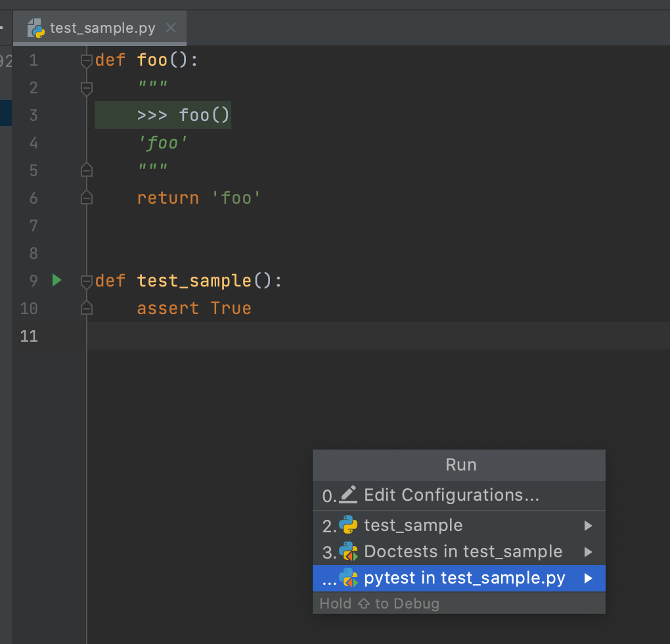670x644 pixels.
Task: Click the green run gutter icon beside test_sample
Action: [x=56, y=281]
